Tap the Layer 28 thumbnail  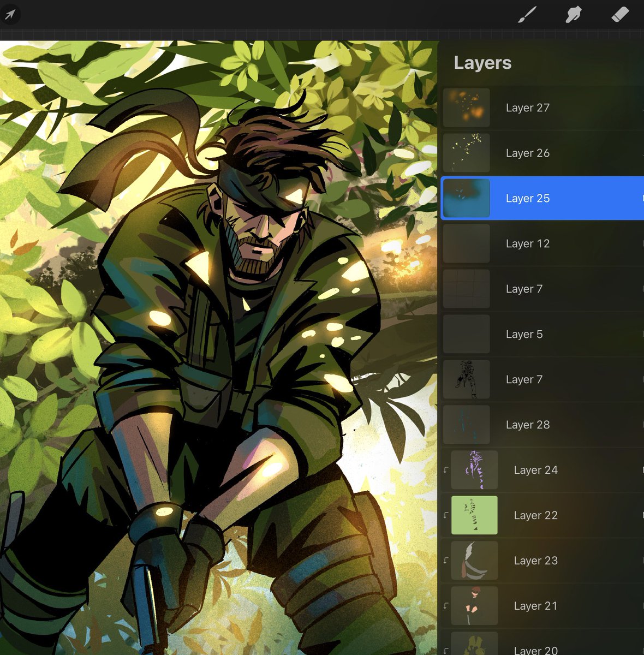click(x=467, y=425)
